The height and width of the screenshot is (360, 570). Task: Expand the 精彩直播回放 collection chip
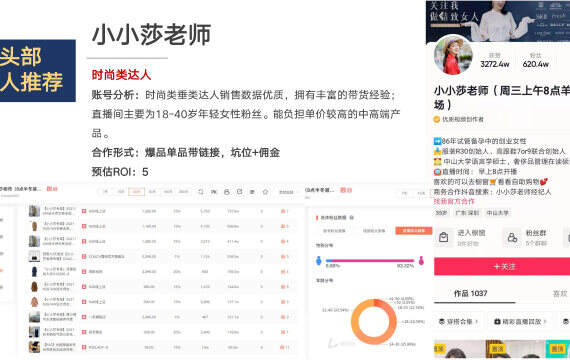(x=521, y=321)
